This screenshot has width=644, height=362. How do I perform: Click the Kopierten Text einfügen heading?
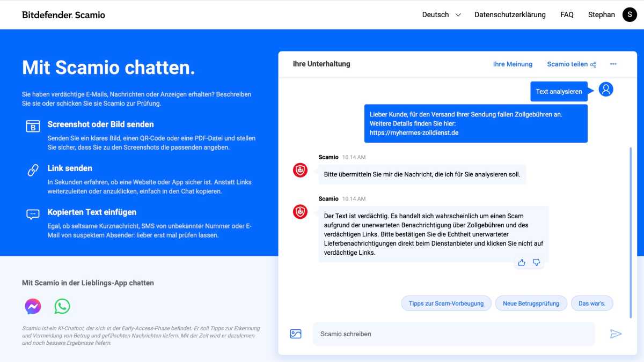click(92, 212)
